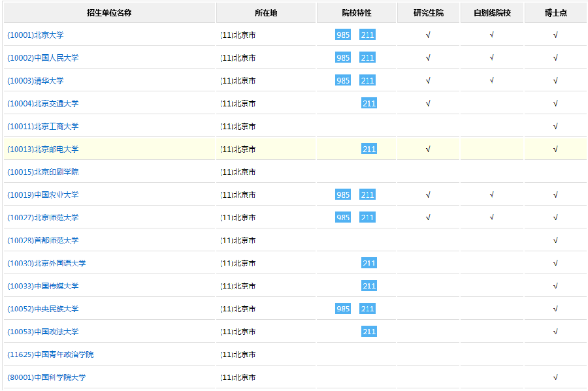The image size is (588, 391).
Task: Click the 博士点 column header
Action: 555,13
